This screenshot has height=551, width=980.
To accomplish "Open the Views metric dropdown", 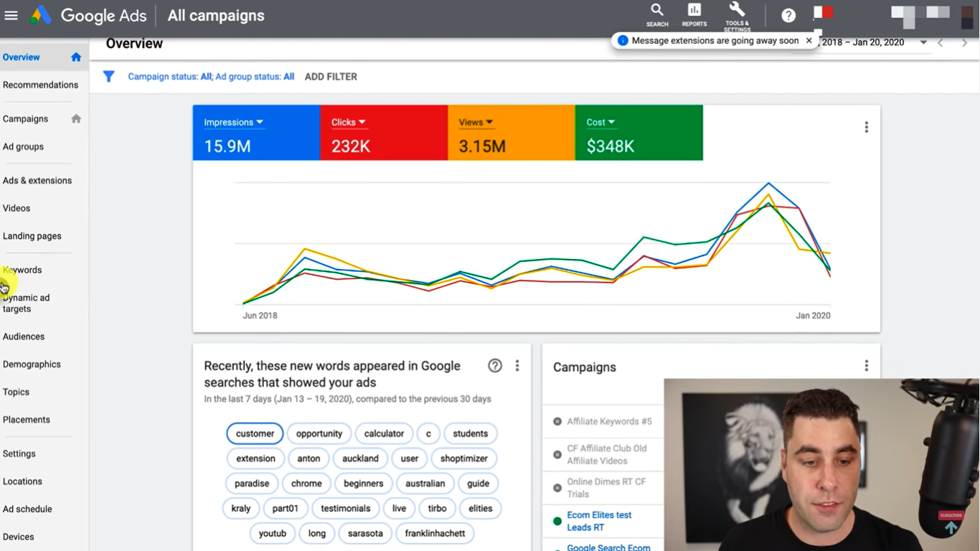I will point(476,122).
